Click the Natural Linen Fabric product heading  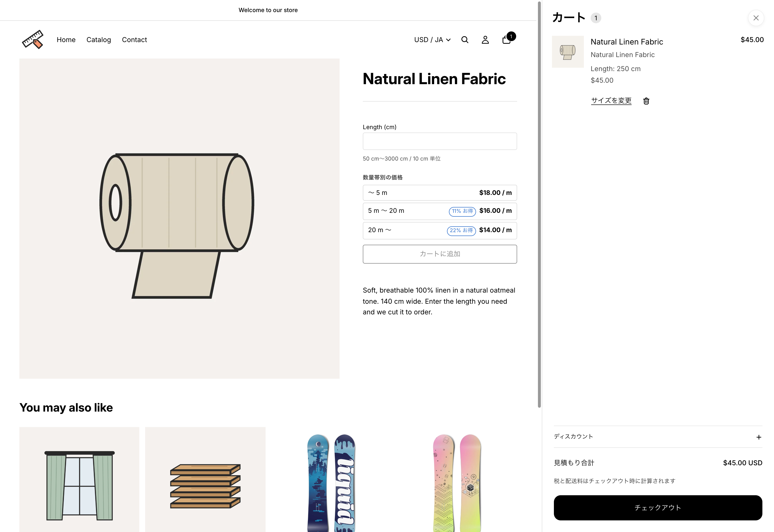pyautogui.click(x=434, y=79)
